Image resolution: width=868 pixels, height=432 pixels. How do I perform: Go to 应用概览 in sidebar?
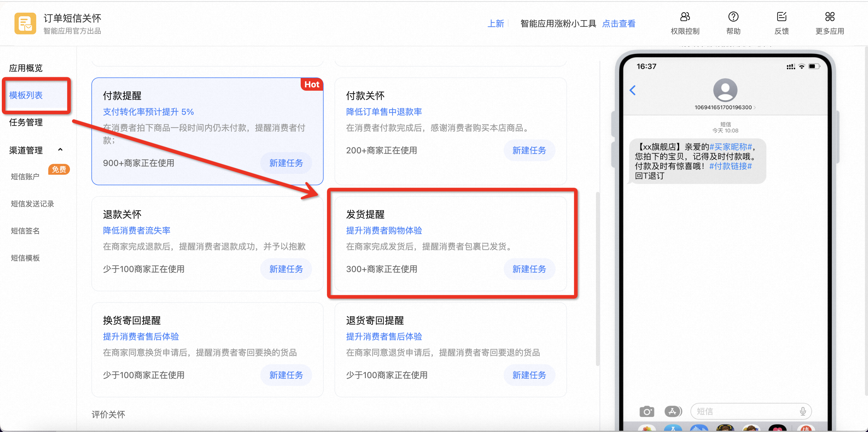[26, 68]
